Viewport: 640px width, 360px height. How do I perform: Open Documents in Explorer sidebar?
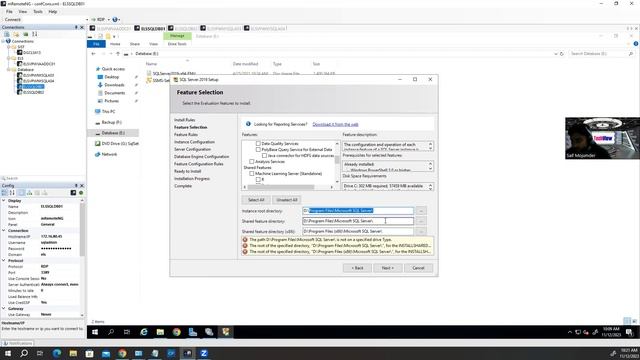click(x=114, y=93)
